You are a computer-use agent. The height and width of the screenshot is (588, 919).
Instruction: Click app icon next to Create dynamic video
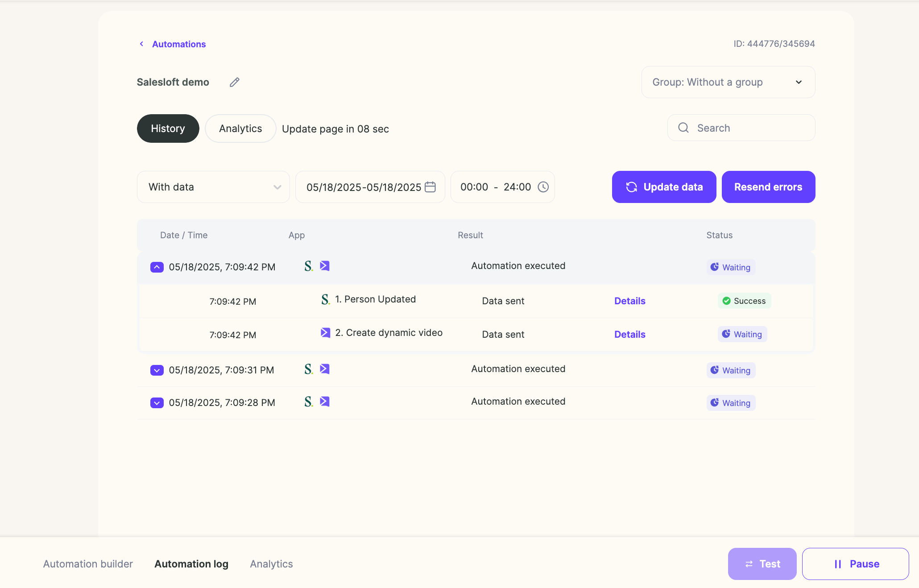coord(326,333)
